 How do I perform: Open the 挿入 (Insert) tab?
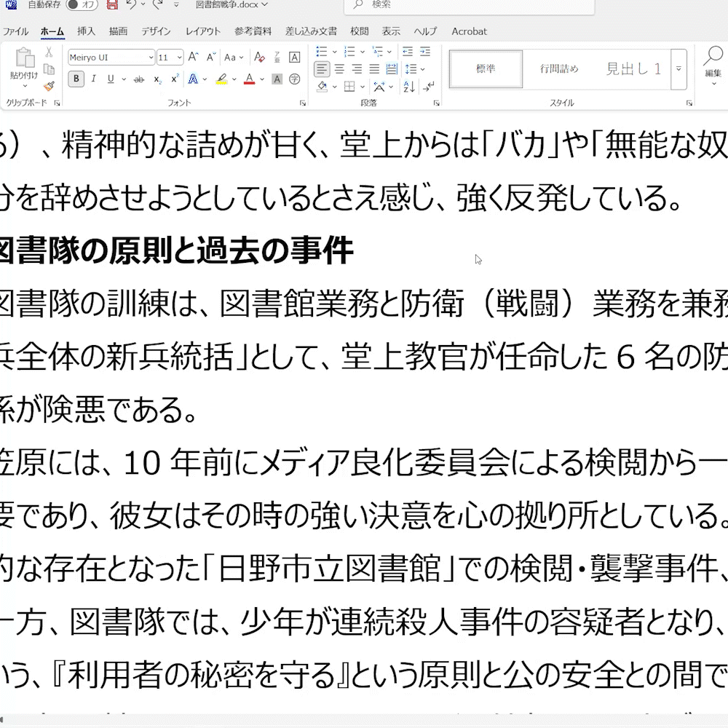coord(86,31)
